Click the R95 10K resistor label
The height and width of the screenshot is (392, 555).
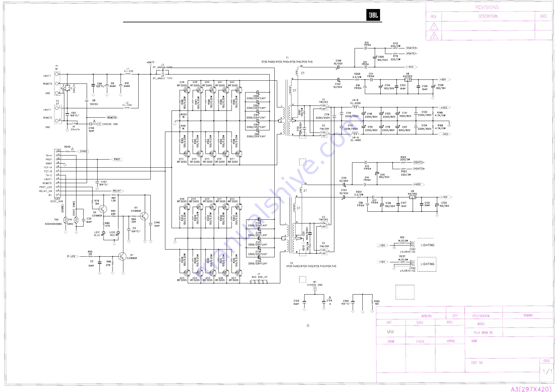pyautogui.click(x=90, y=253)
